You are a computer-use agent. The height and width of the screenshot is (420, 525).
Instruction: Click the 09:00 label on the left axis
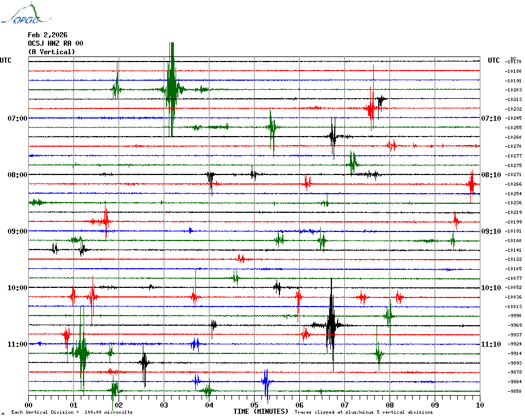pyautogui.click(x=17, y=231)
